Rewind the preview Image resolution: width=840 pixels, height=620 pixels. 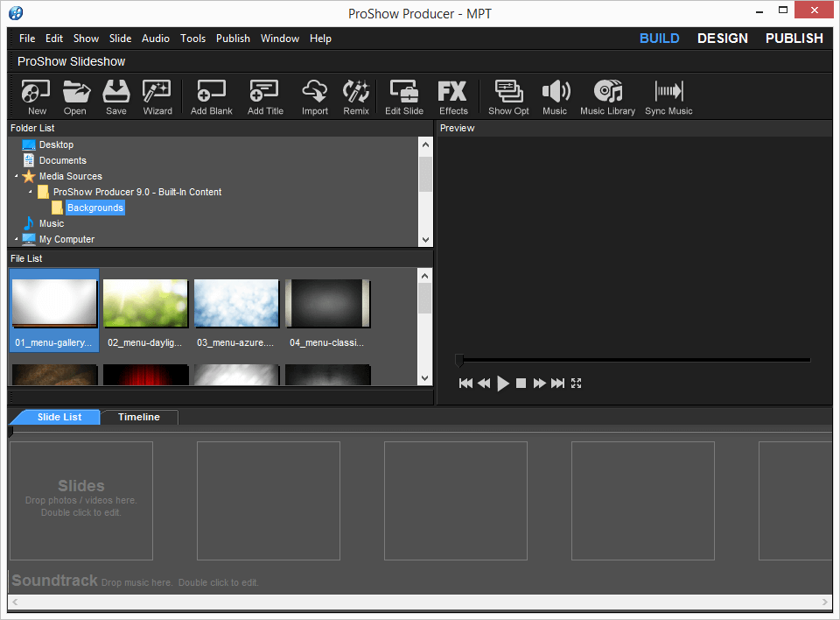click(x=484, y=383)
